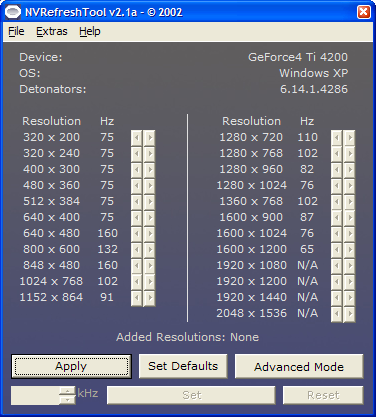The width and height of the screenshot is (376, 417).
Task: Click right arrow for 1280 x 1024
Action: click(x=350, y=186)
